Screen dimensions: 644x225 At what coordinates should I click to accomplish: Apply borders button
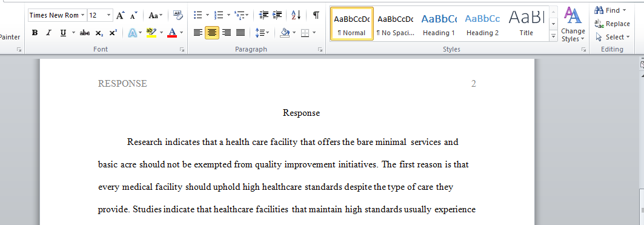point(305,33)
